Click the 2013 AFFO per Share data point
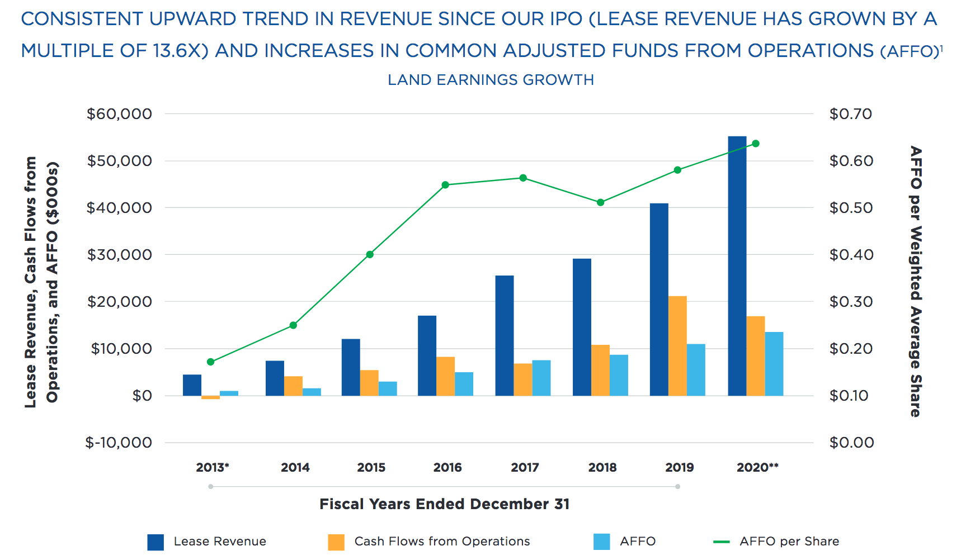The width and height of the screenshot is (980, 560). tap(211, 362)
